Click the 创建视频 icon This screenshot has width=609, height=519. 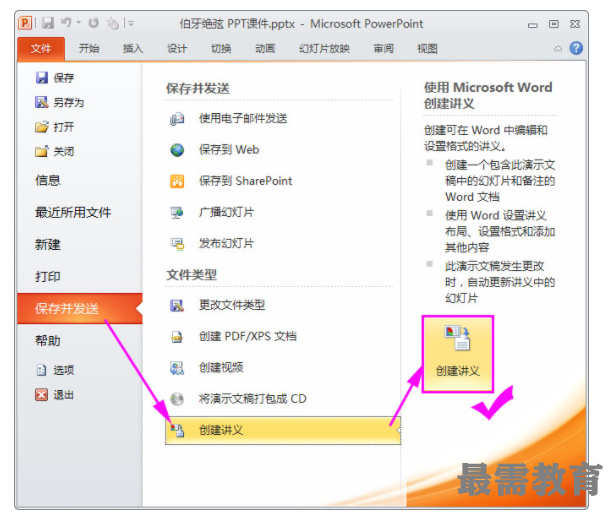[x=177, y=368]
